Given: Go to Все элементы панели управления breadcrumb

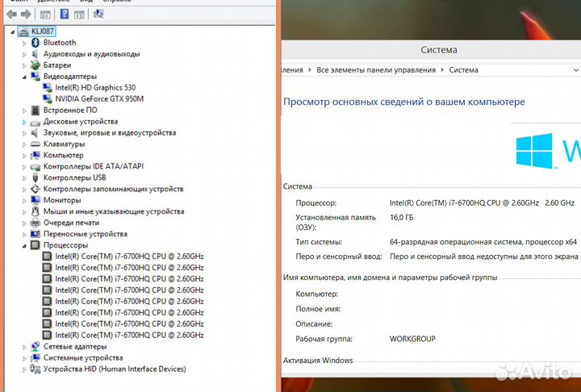Looking at the screenshot, I should click(376, 70).
